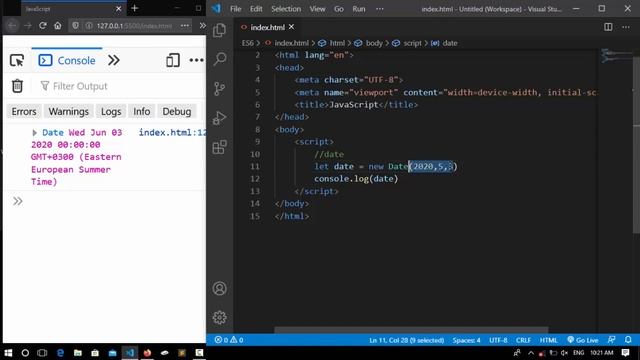Viewport: 640px width, 360px height.
Task: Open notifications bell in VS Code status bar
Action: tap(628, 340)
